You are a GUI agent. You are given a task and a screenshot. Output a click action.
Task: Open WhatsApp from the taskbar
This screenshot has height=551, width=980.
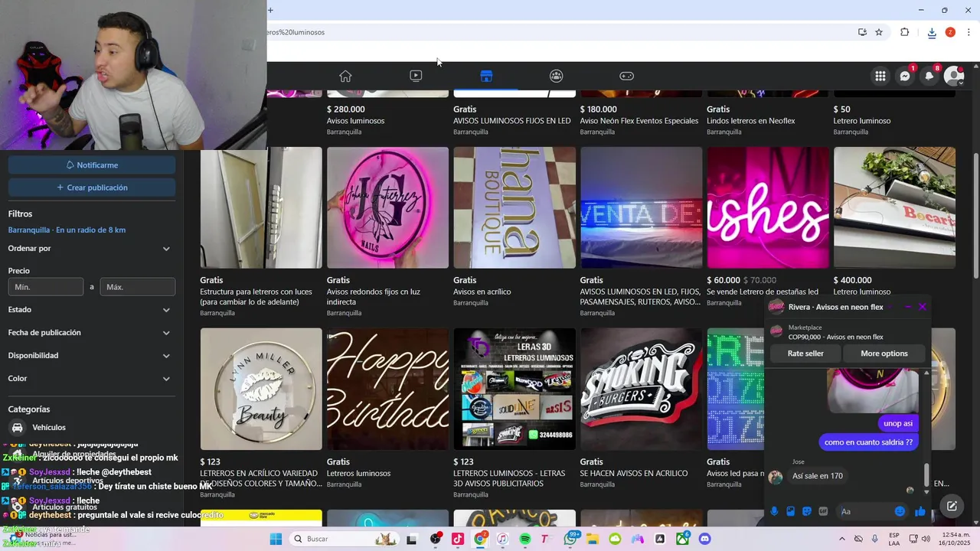(570, 539)
